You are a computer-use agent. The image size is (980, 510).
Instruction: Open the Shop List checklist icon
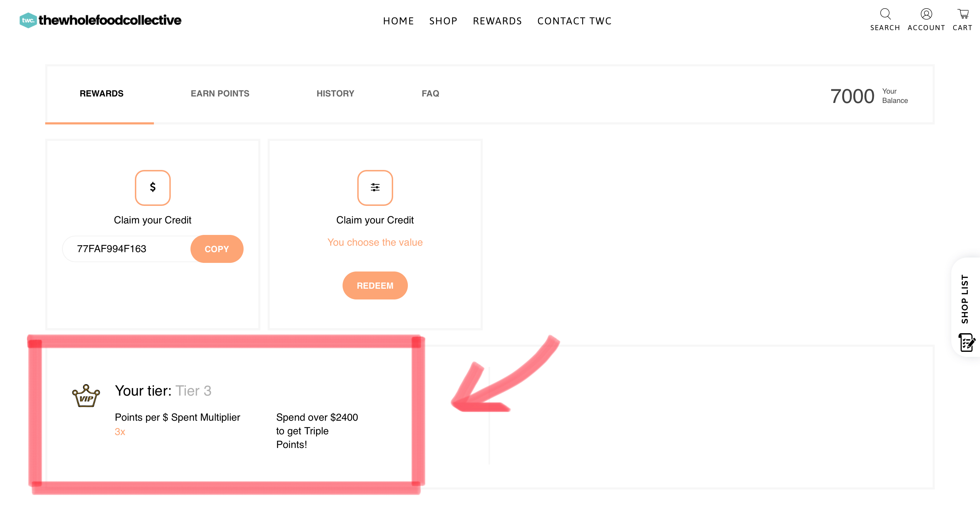(966, 342)
